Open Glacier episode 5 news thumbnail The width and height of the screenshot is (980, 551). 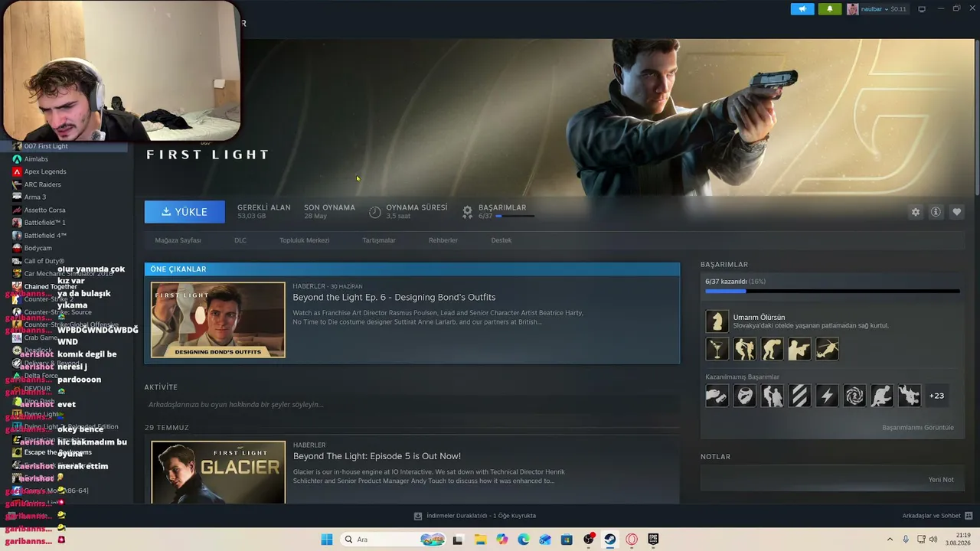(x=218, y=472)
